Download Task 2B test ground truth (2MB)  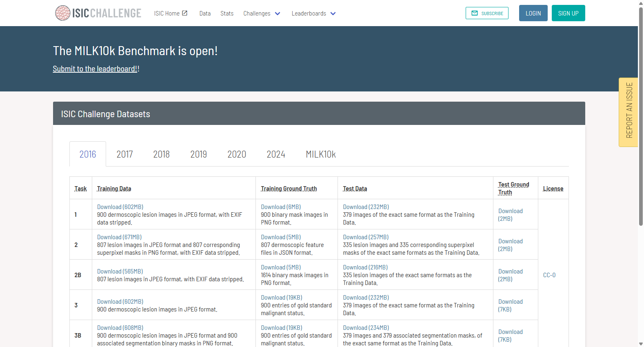pyautogui.click(x=510, y=275)
